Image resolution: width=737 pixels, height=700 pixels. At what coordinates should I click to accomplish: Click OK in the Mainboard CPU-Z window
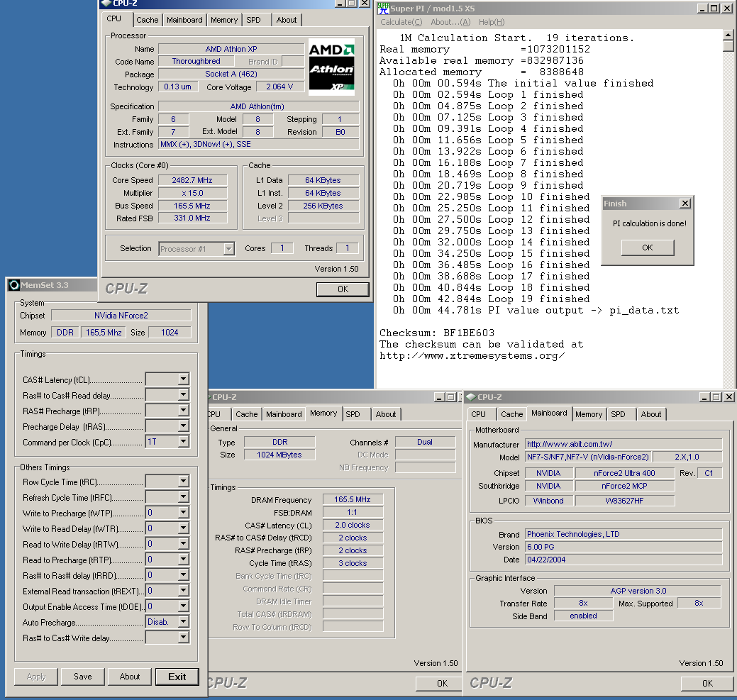pyautogui.click(x=707, y=683)
